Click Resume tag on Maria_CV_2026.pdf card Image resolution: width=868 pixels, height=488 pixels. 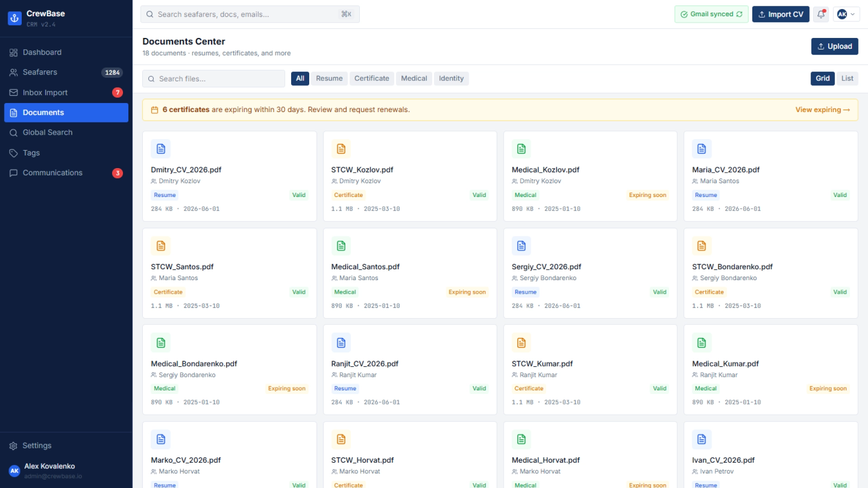click(x=706, y=195)
